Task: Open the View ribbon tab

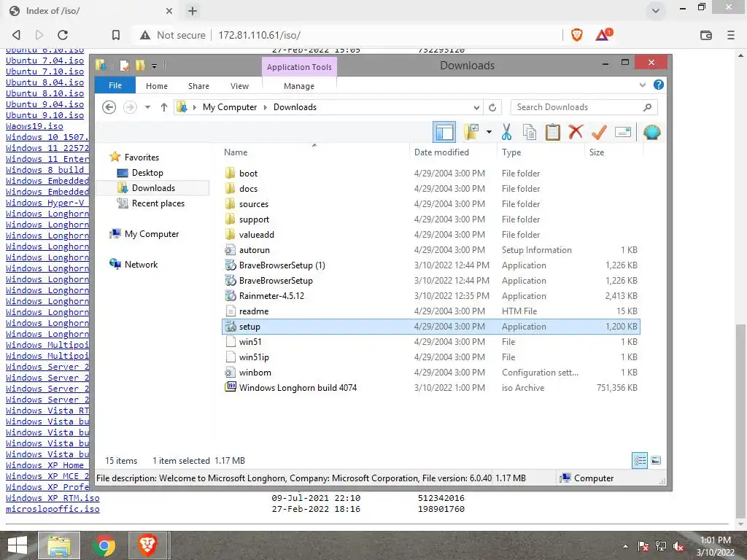Action: pyautogui.click(x=239, y=86)
